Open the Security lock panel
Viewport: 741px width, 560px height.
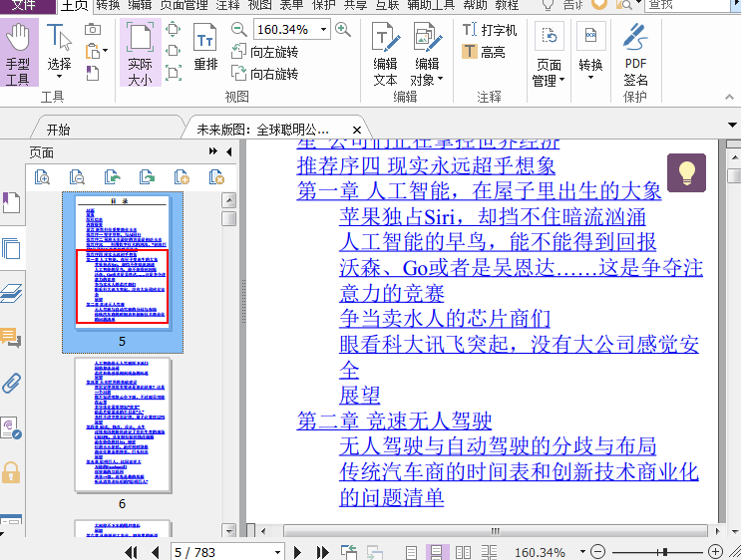click(11, 472)
